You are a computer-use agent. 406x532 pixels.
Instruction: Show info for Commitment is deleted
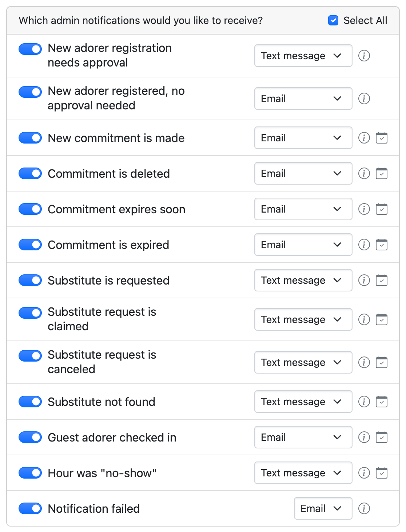pos(364,173)
